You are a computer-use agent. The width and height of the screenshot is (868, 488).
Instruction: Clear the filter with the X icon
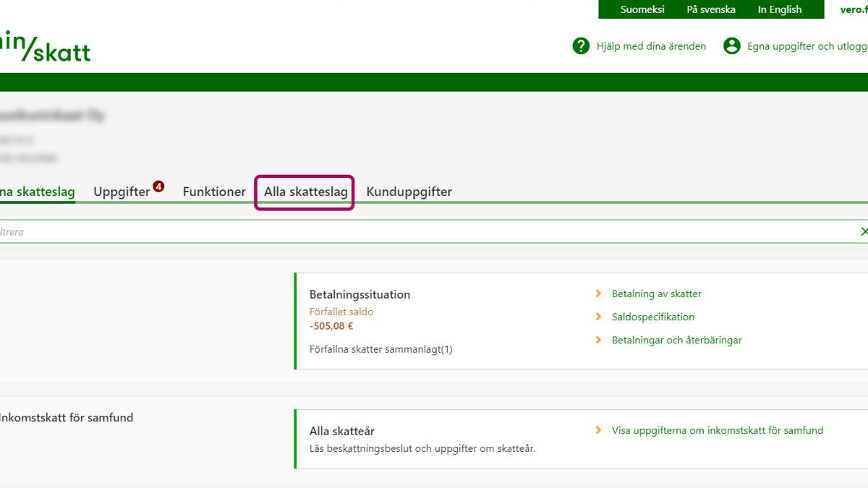(x=863, y=231)
